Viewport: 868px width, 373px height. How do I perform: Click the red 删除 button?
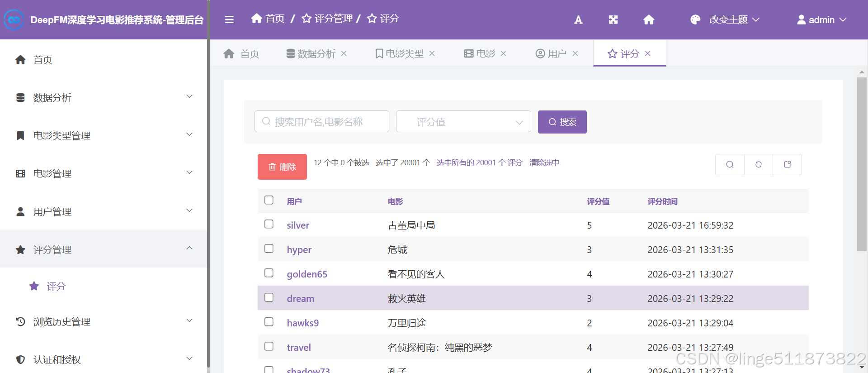282,167
